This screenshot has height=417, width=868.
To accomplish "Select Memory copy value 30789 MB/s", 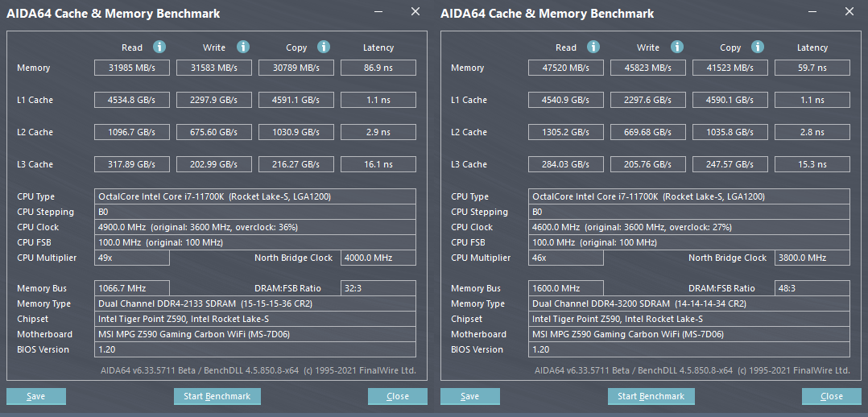I will [x=296, y=68].
